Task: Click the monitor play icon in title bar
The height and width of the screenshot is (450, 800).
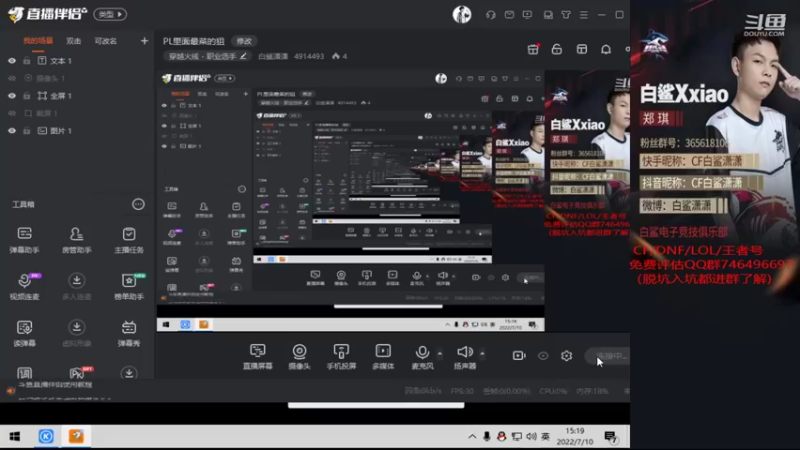Action: (527, 15)
